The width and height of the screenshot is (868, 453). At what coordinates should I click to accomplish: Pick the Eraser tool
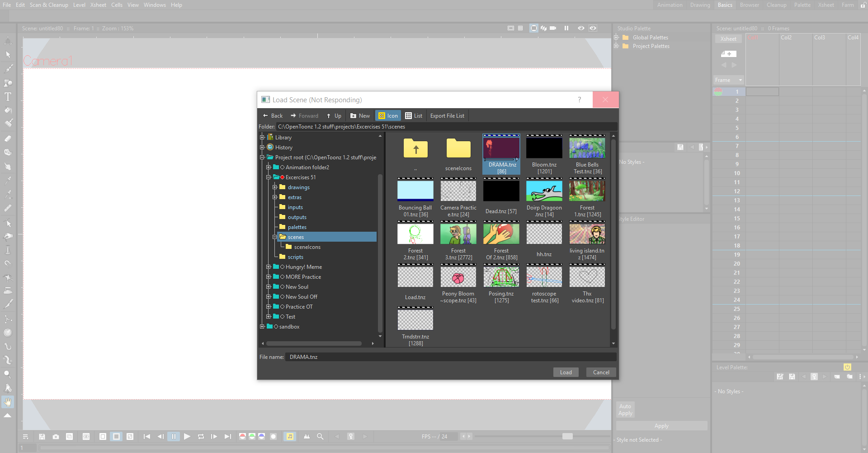(8, 138)
